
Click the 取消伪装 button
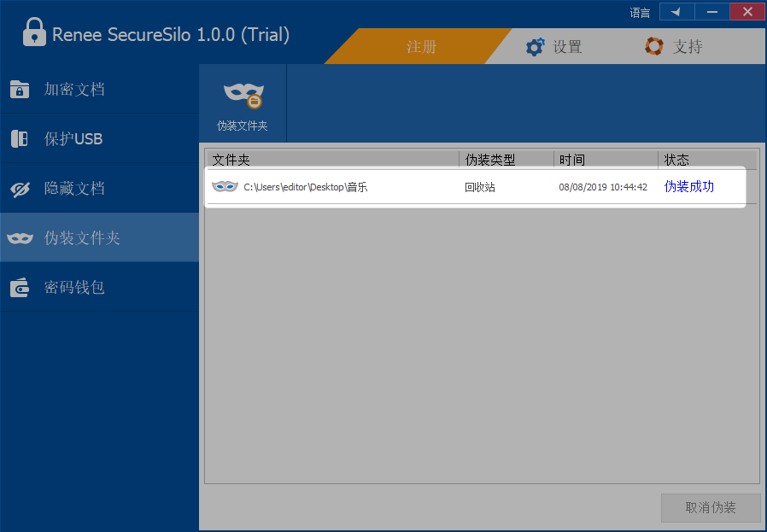coord(711,507)
